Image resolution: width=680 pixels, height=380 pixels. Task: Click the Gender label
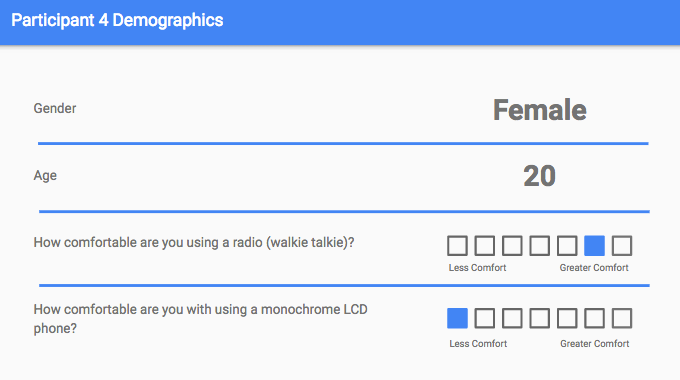(55, 108)
